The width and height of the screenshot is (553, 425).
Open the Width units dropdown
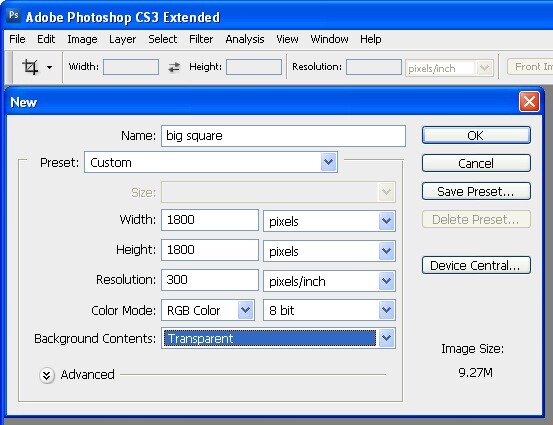click(x=329, y=221)
